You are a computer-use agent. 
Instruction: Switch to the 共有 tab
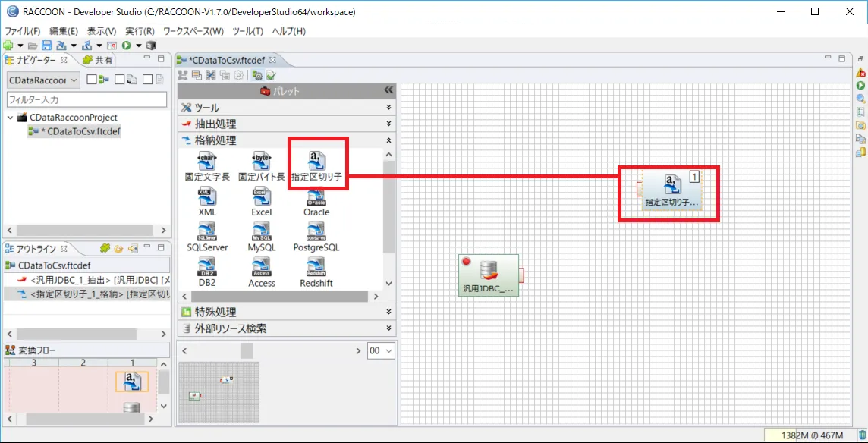(99, 61)
